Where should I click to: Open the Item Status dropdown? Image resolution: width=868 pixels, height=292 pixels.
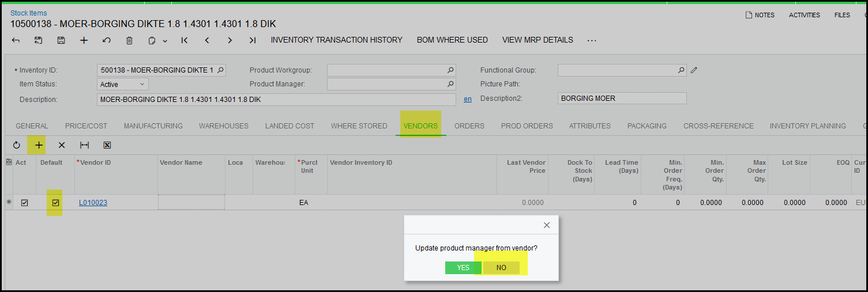pyautogui.click(x=123, y=84)
